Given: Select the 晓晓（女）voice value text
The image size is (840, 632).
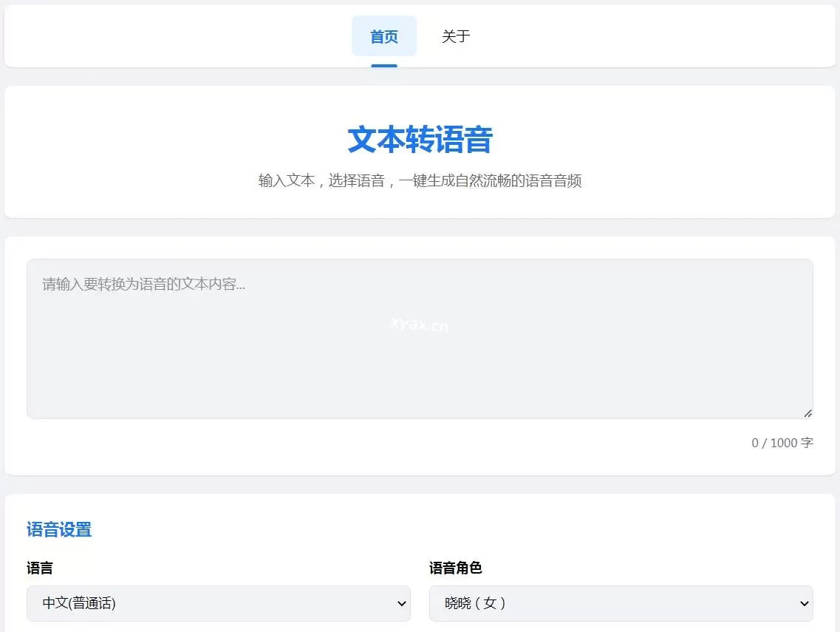Looking at the screenshot, I should pyautogui.click(x=475, y=603).
